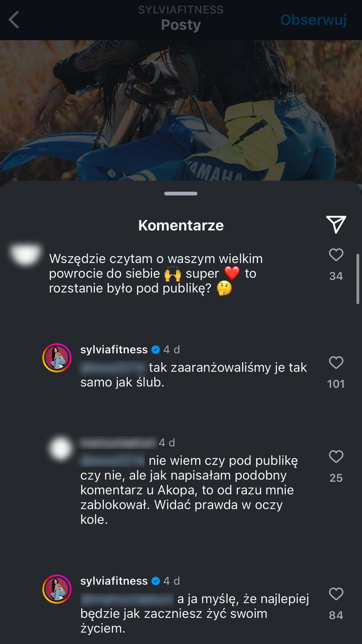The image size is (362, 644).
Task: Tap the first sylviafitness username link
Action: tap(114, 349)
